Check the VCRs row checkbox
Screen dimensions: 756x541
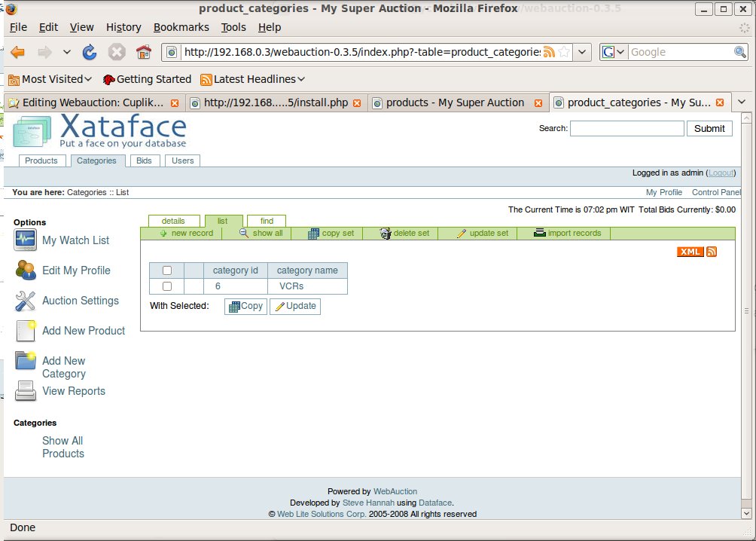tap(167, 286)
